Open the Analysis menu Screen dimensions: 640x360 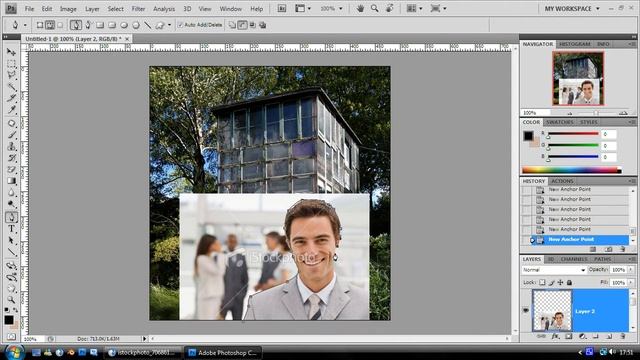164,9
